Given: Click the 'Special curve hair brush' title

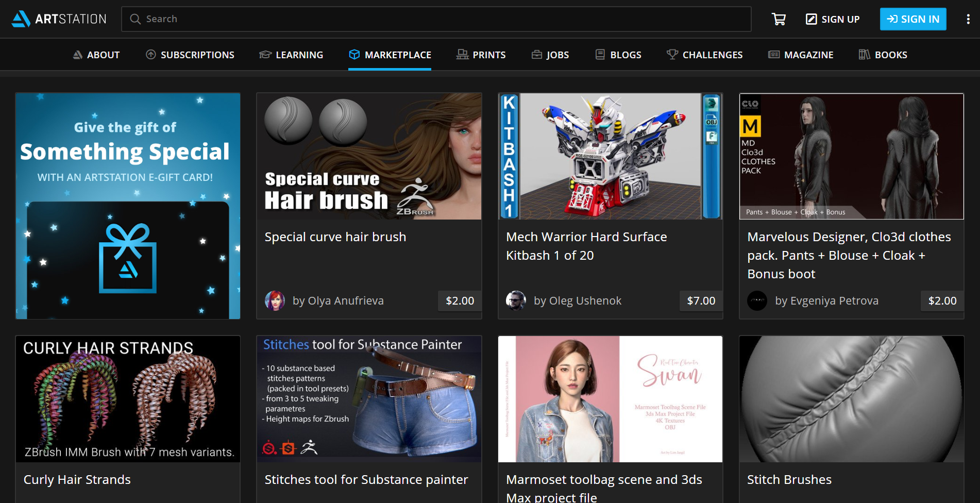Looking at the screenshot, I should click(x=335, y=237).
